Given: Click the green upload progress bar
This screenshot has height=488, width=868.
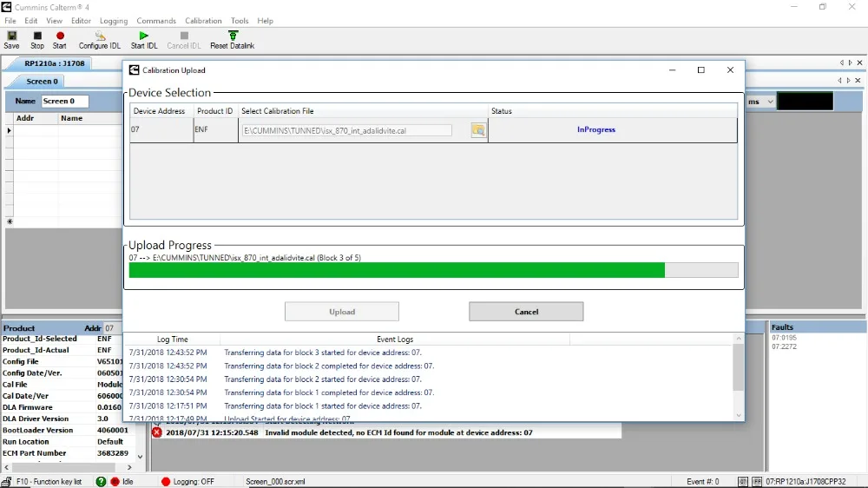Looking at the screenshot, I should 397,270.
